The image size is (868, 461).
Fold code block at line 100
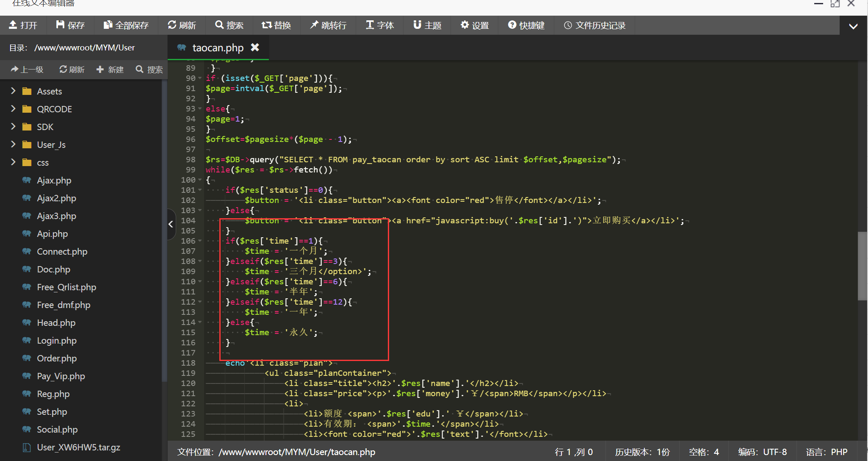[200, 180]
